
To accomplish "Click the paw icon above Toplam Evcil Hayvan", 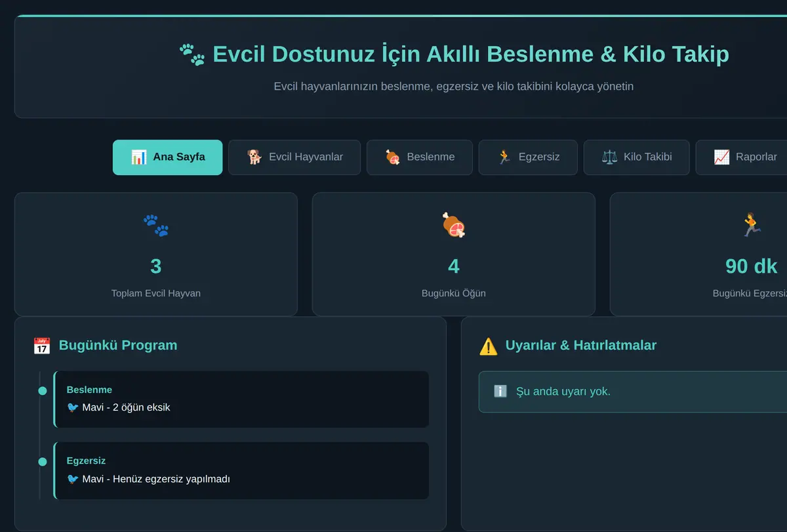I will [156, 226].
